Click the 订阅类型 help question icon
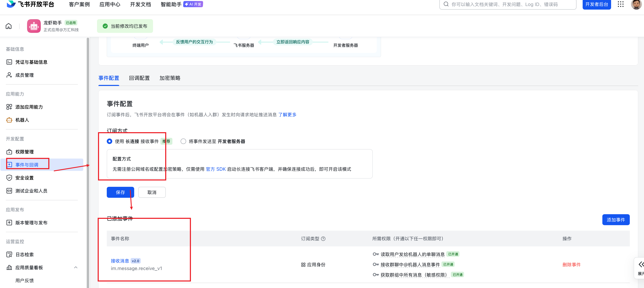This screenshot has width=644, height=288. (x=323, y=239)
